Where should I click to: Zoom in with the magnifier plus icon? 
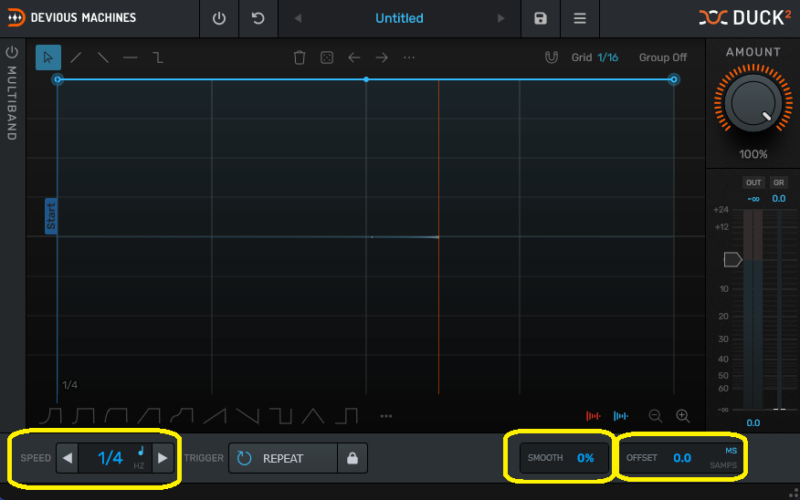683,416
